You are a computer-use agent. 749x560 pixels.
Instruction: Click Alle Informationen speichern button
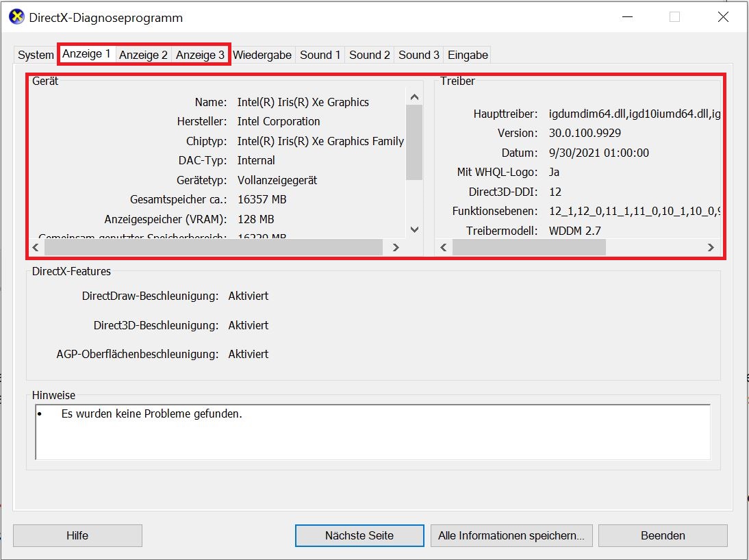pyautogui.click(x=511, y=535)
